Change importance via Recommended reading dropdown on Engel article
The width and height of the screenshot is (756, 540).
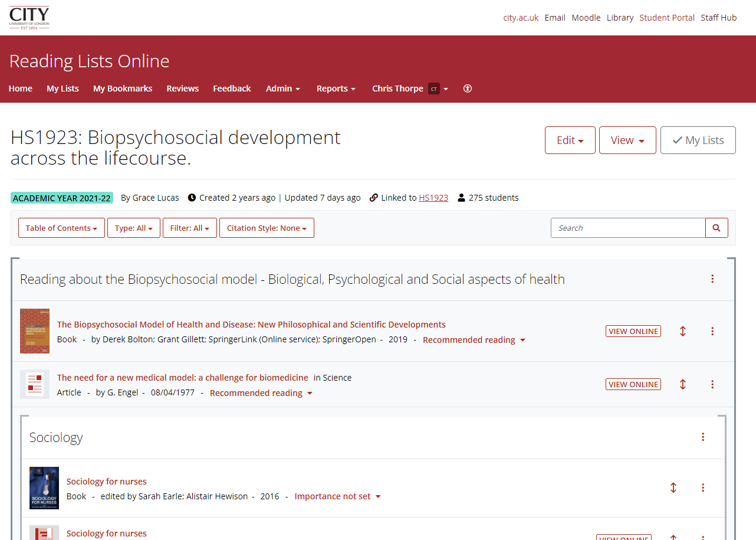(x=261, y=392)
